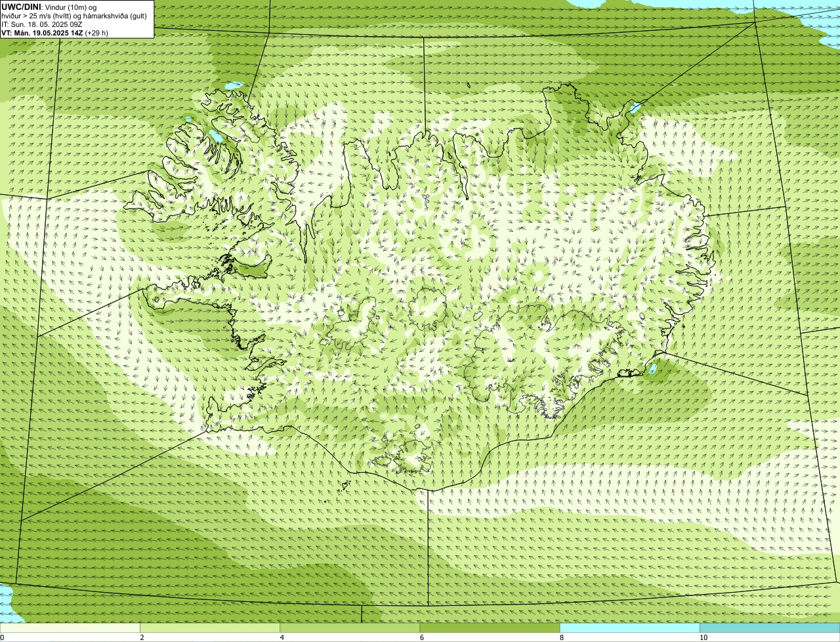Click the "10" label on the color scale
The image size is (840, 642).
tap(703, 637)
